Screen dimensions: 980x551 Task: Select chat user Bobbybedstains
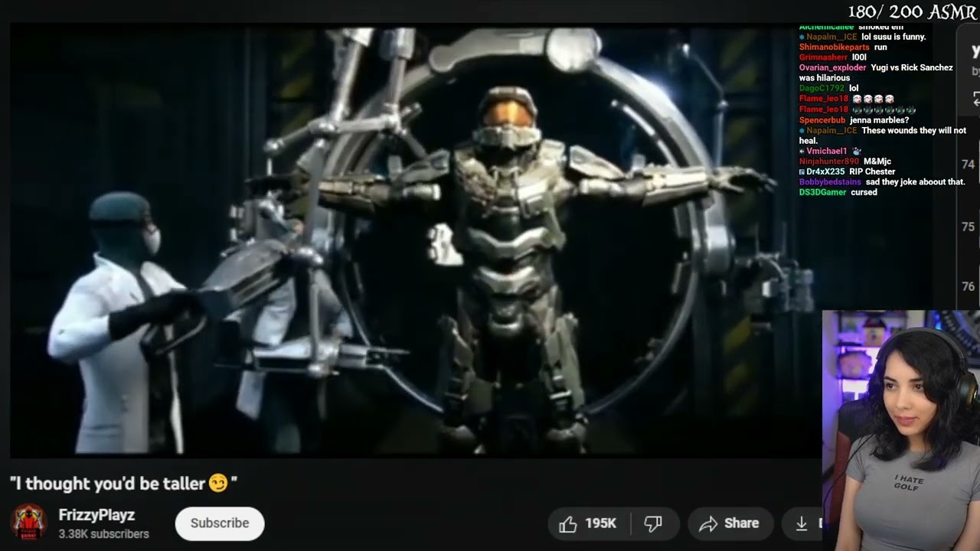(830, 182)
